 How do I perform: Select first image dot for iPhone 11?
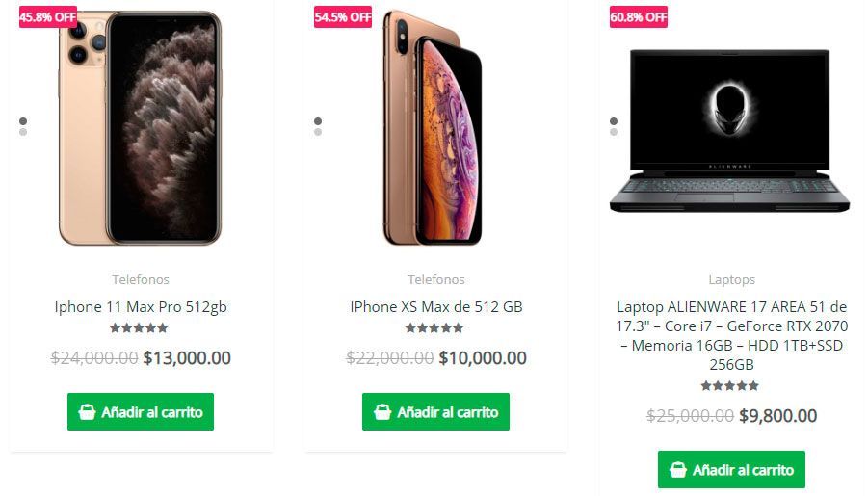point(23,121)
